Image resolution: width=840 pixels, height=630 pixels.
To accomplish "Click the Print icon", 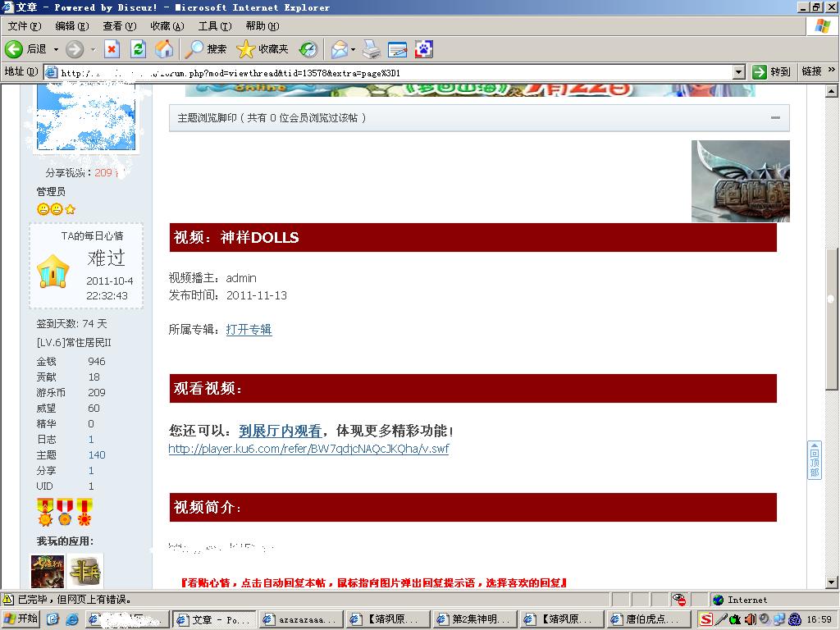I will pos(372,49).
